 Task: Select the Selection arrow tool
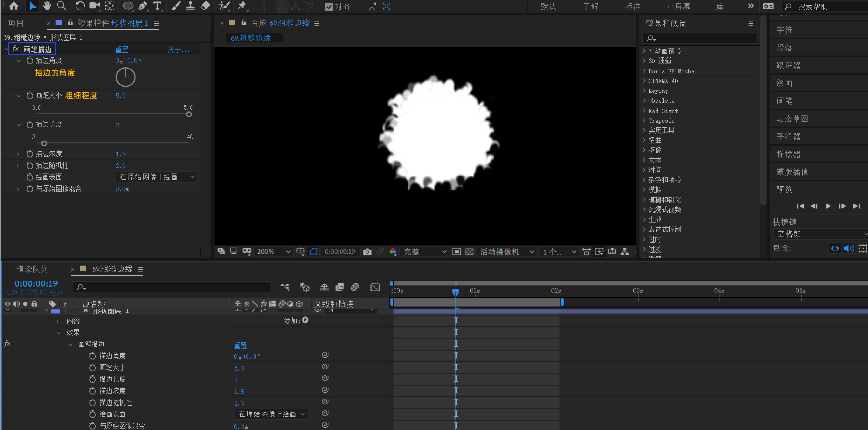click(32, 6)
